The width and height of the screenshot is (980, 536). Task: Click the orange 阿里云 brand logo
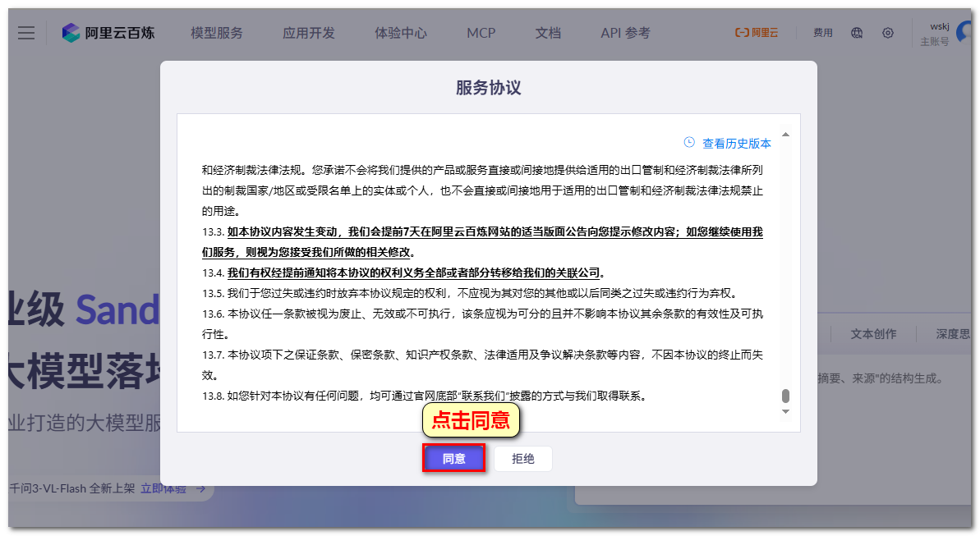point(756,33)
